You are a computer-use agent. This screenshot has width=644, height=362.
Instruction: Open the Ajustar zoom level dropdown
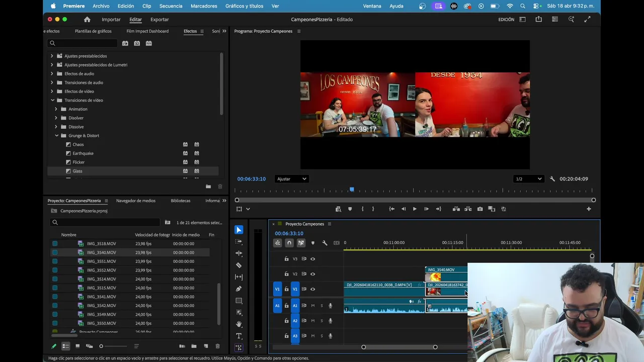[291, 179]
